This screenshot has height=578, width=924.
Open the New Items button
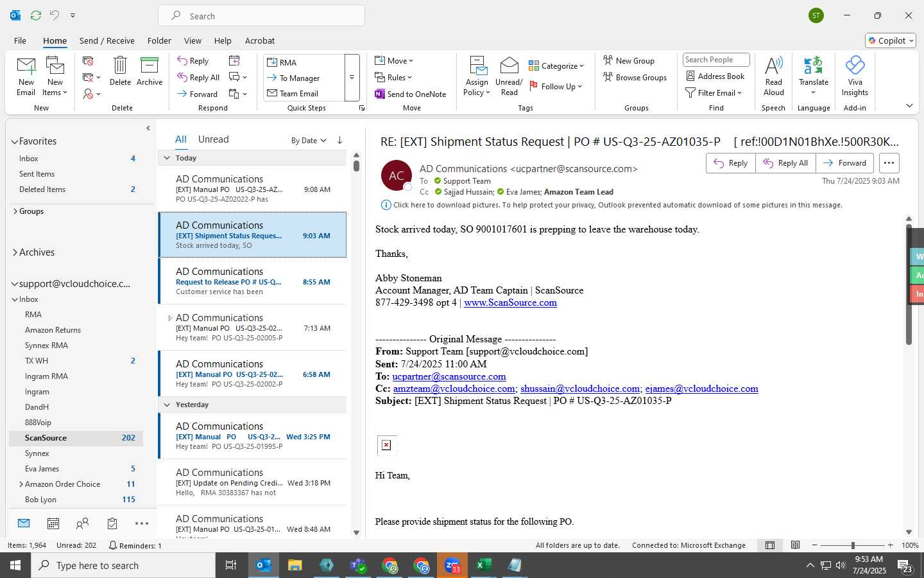coord(55,77)
